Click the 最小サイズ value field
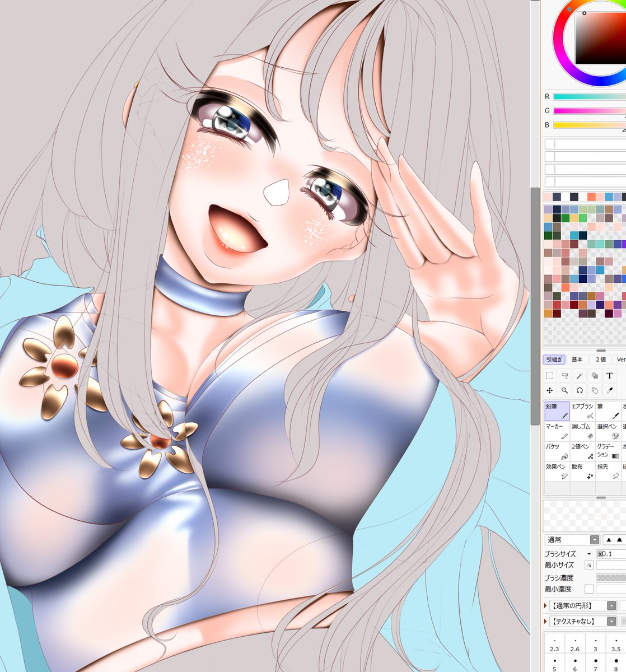The height and width of the screenshot is (672, 626). pyautogui.click(x=611, y=566)
